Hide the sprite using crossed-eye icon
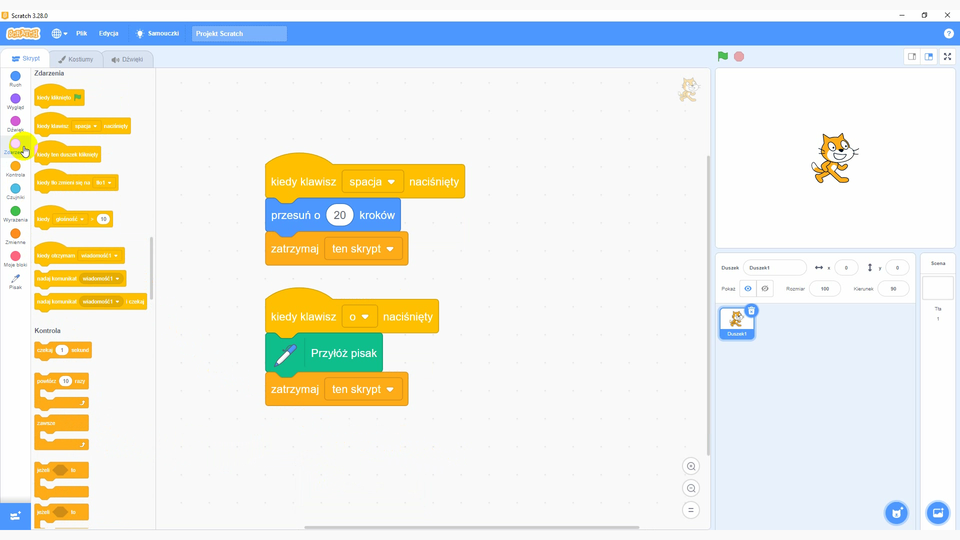The image size is (960, 540). click(765, 288)
